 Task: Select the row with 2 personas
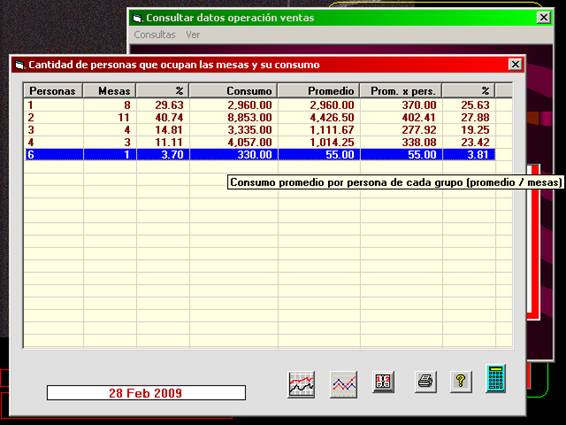[260, 117]
